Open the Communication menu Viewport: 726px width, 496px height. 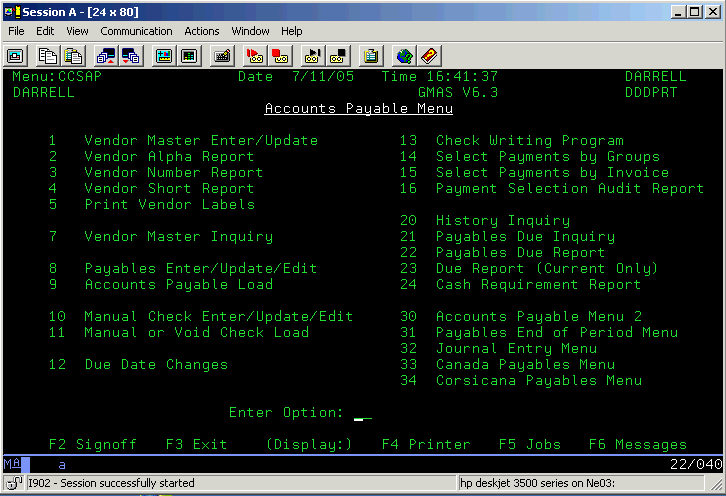pyautogui.click(x=135, y=31)
